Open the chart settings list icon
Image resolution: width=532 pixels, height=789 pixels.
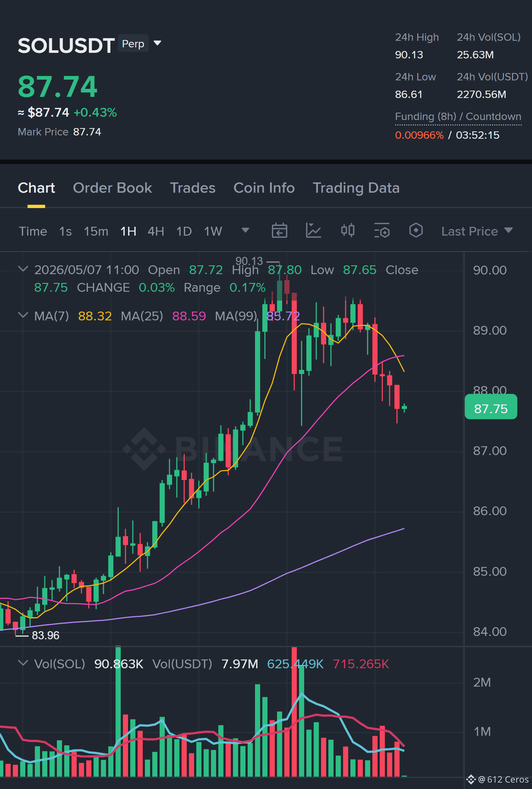pyautogui.click(x=382, y=231)
